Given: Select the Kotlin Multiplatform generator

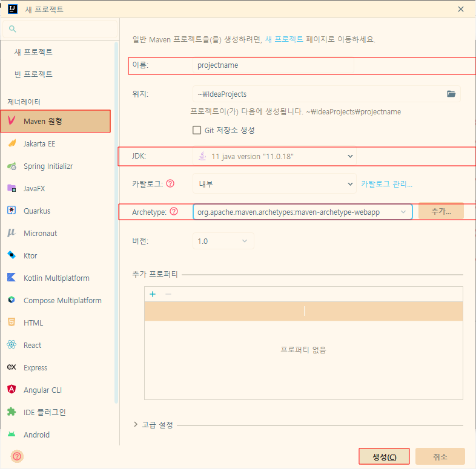Looking at the screenshot, I should [58, 278].
